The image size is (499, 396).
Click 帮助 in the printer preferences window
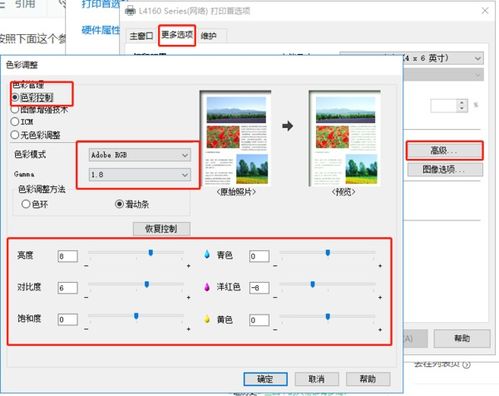462,339
